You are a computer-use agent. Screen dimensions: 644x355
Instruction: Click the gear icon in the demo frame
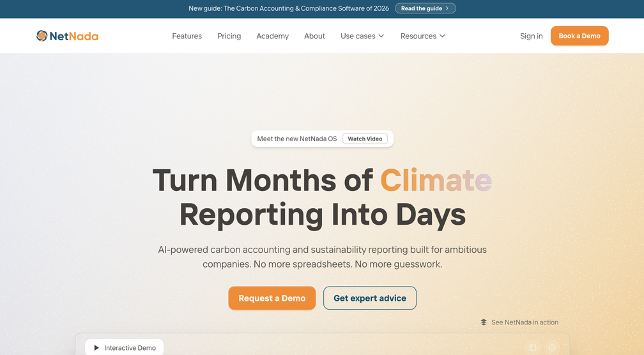pos(552,347)
